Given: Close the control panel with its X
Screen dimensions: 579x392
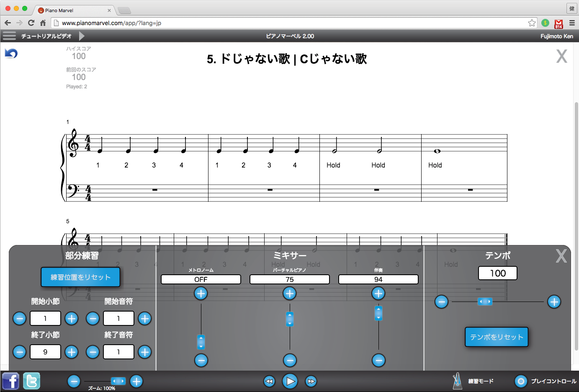Looking at the screenshot, I should [x=561, y=256].
